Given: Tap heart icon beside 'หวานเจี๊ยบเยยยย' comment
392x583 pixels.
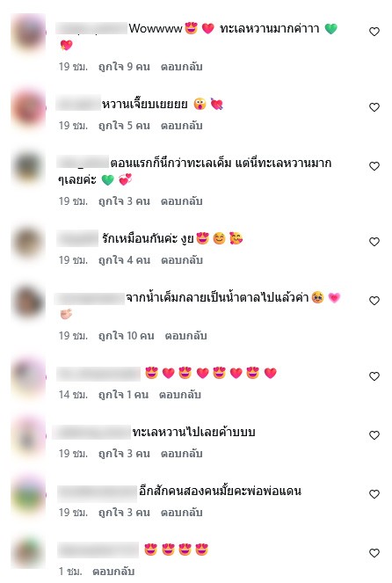Looking at the screenshot, I should 374,107.
